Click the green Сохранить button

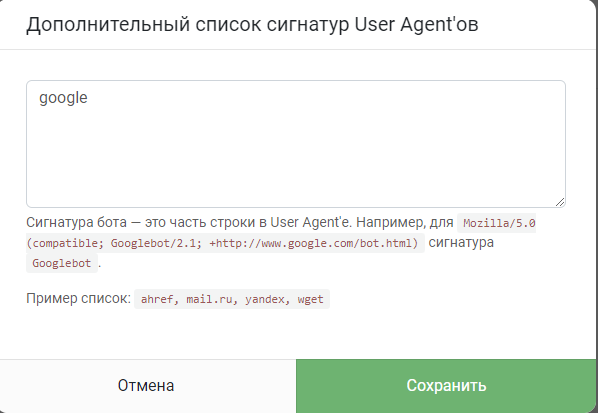pyautogui.click(x=446, y=386)
